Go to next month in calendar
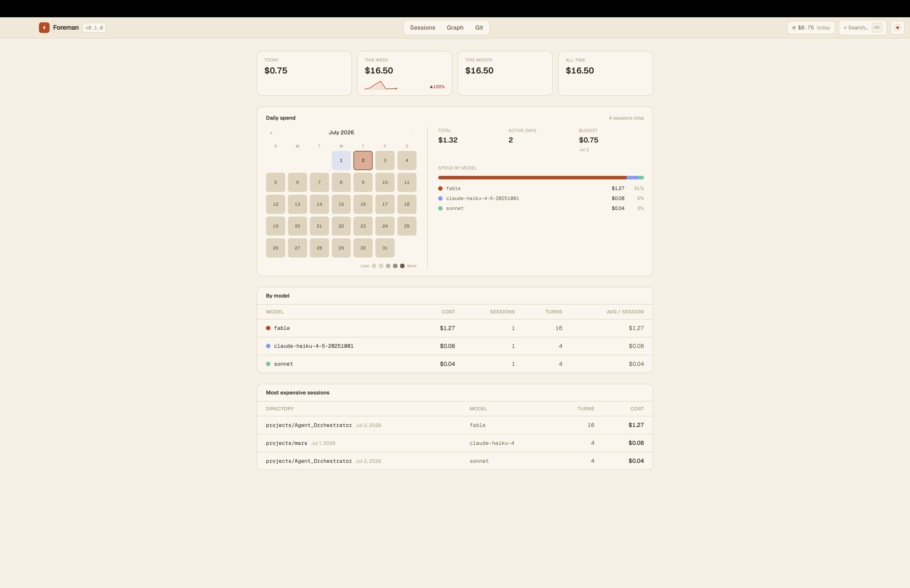910x588 pixels. 411,133
